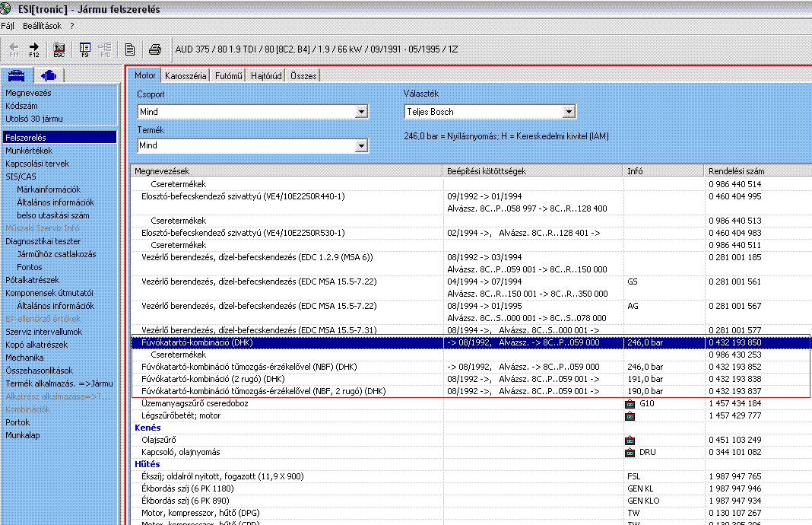Click the info icon in Kapcsoló, olajnyomás row
The height and width of the screenshot is (525, 812).
(630, 453)
